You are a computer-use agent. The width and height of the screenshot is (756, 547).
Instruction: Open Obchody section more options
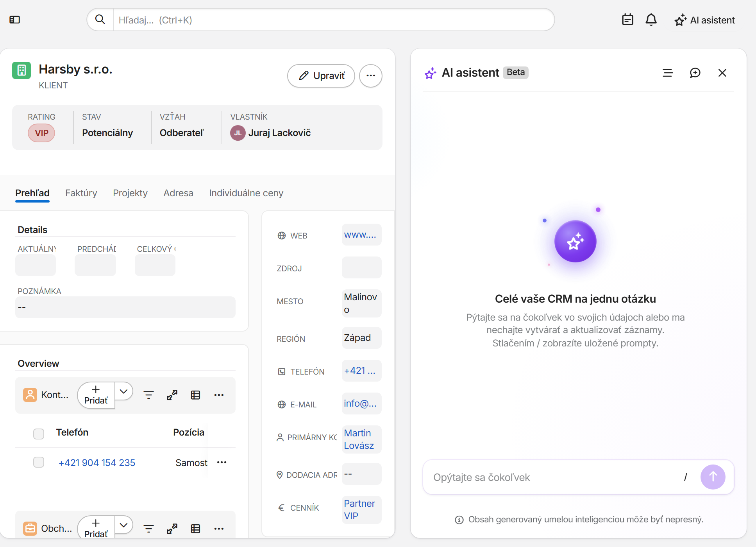(219, 529)
